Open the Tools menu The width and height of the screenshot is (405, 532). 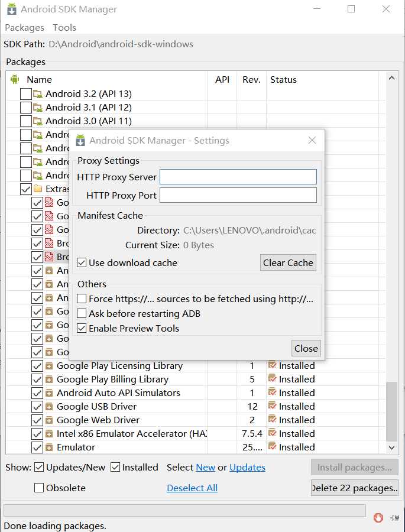point(64,28)
